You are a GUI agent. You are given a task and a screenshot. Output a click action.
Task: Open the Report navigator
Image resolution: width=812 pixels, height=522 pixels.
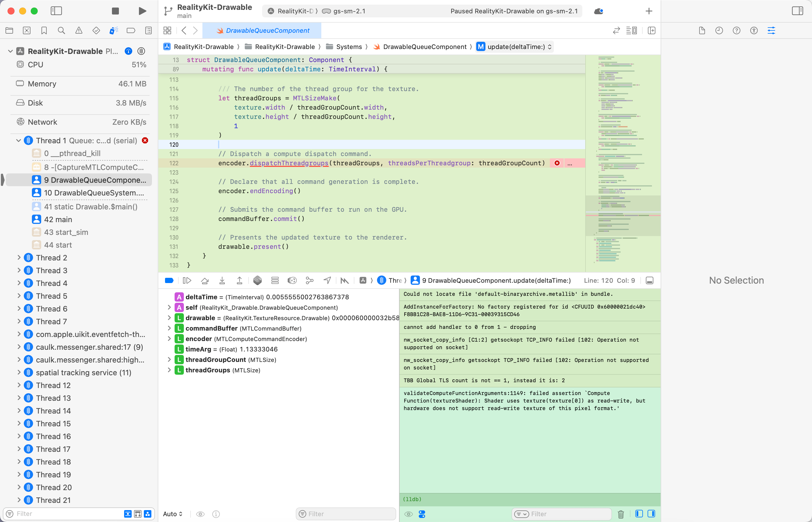coord(148,30)
